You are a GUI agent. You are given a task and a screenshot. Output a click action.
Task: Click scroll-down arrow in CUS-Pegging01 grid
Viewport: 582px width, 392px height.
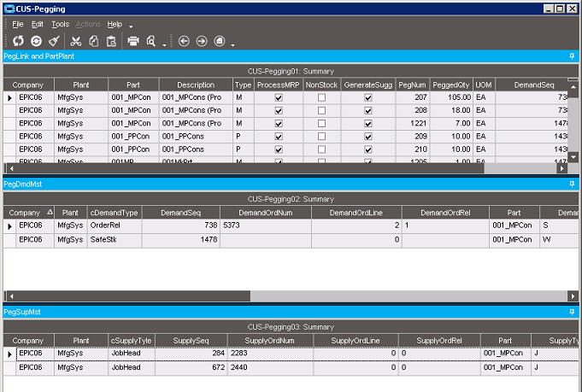pyautogui.click(x=573, y=157)
